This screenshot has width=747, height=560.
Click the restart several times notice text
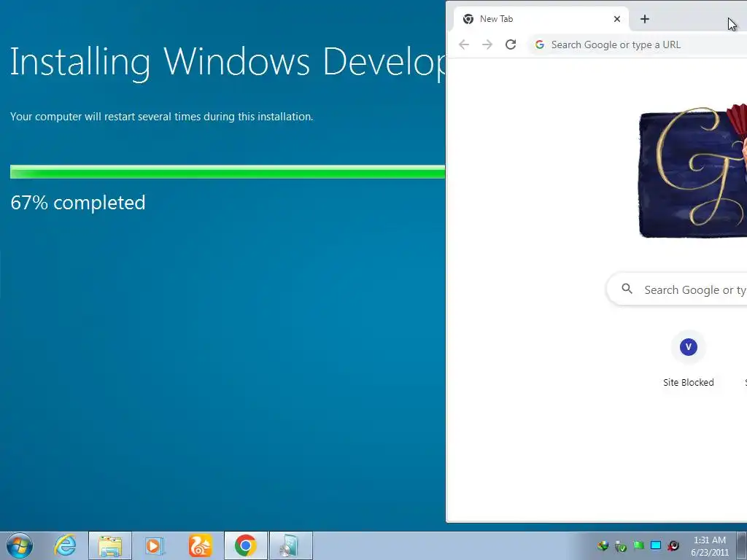(x=161, y=117)
